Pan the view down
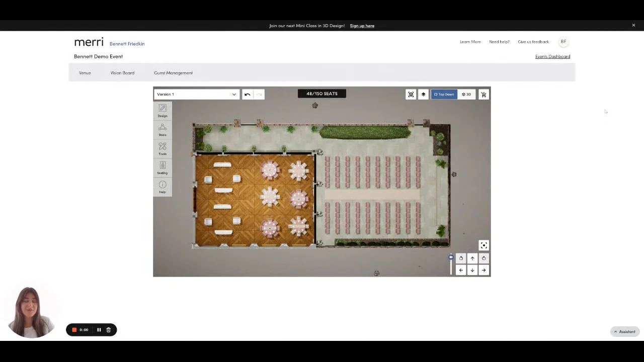 coord(472,270)
